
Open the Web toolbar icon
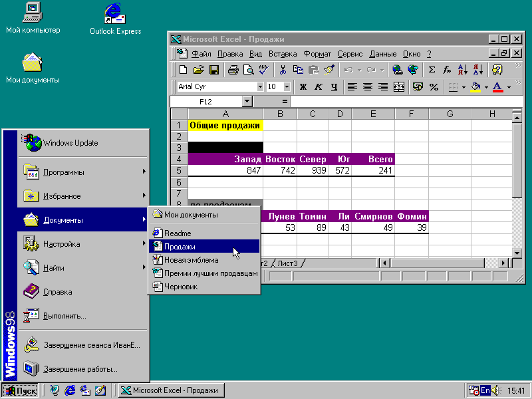click(412, 70)
